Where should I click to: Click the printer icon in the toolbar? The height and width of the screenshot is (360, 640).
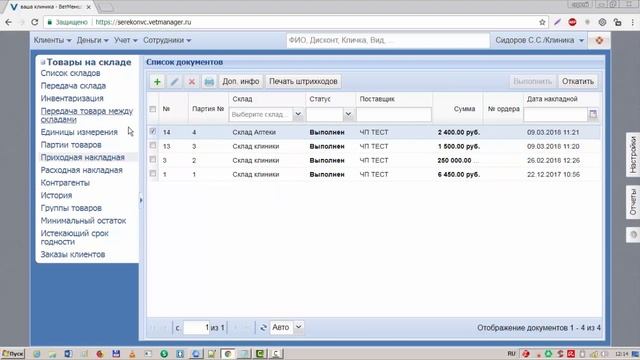pyautogui.click(x=209, y=82)
